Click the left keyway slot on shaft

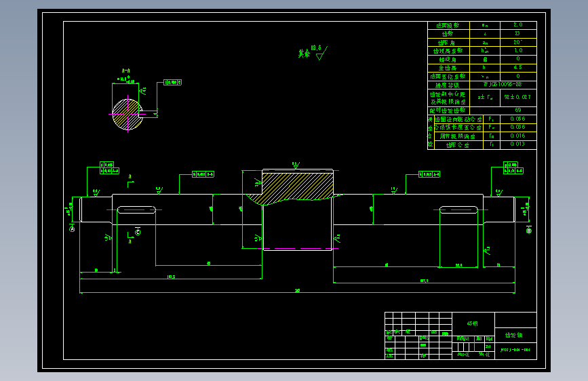click(136, 209)
